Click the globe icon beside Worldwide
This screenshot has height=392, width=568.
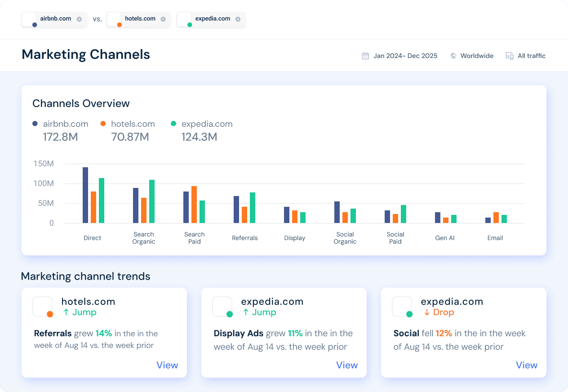click(x=453, y=56)
